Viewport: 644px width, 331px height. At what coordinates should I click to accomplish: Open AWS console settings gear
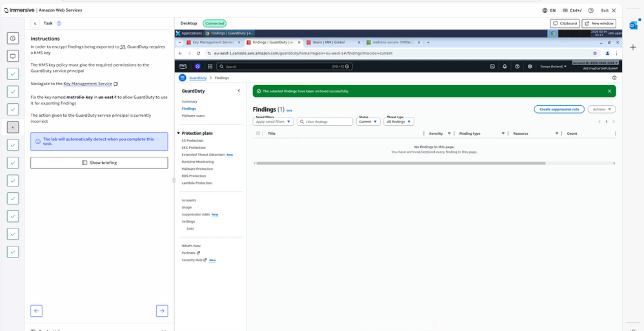tap(530, 66)
